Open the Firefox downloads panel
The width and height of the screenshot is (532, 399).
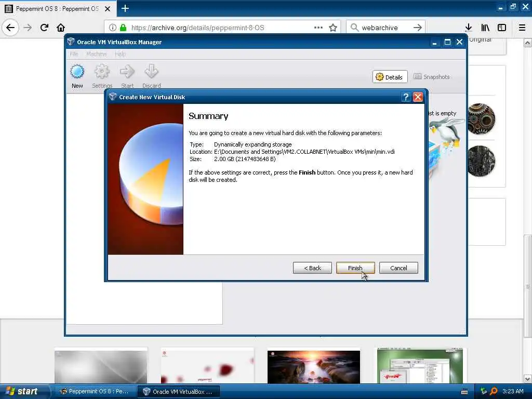tap(469, 28)
